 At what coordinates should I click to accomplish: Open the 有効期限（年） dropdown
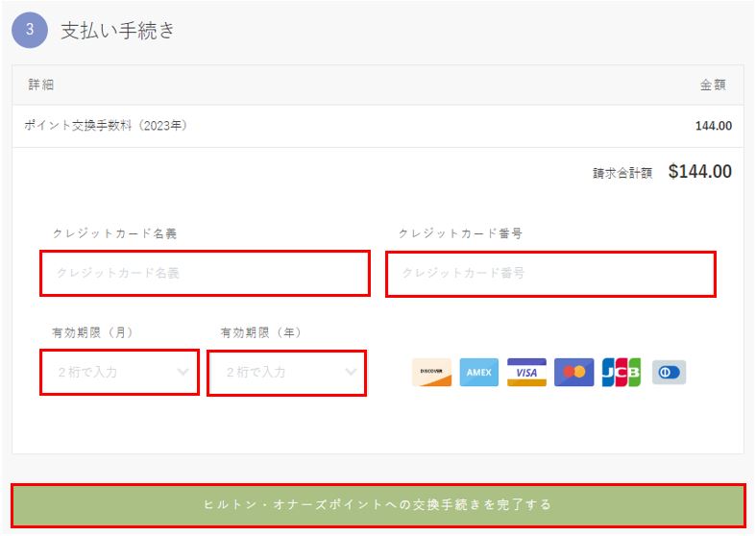pos(286,373)
